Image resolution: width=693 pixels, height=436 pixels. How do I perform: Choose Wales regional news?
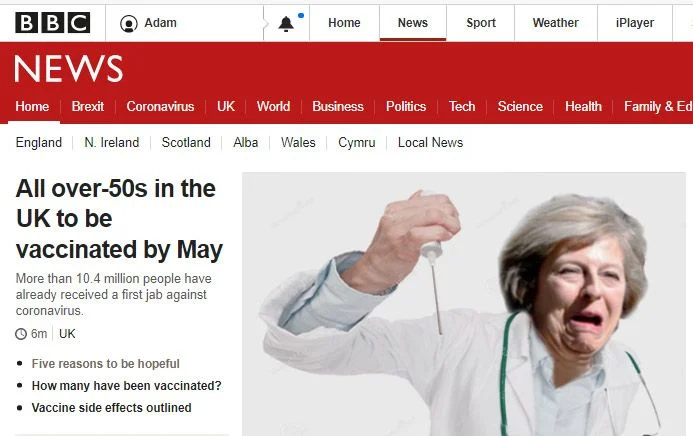point(298,143)
